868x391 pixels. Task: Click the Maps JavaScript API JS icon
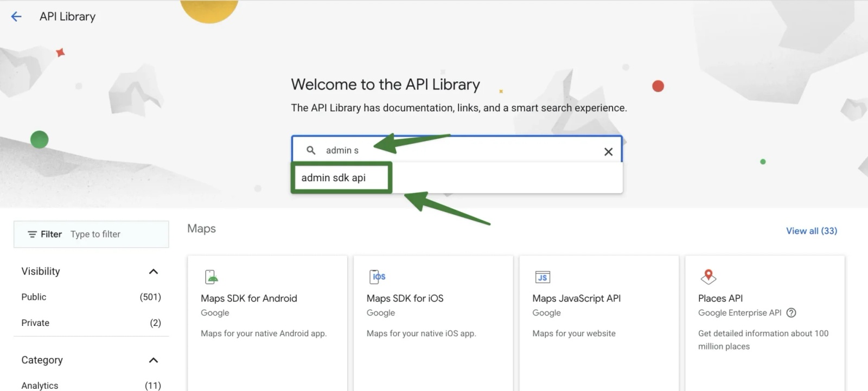tap(542, 277)
